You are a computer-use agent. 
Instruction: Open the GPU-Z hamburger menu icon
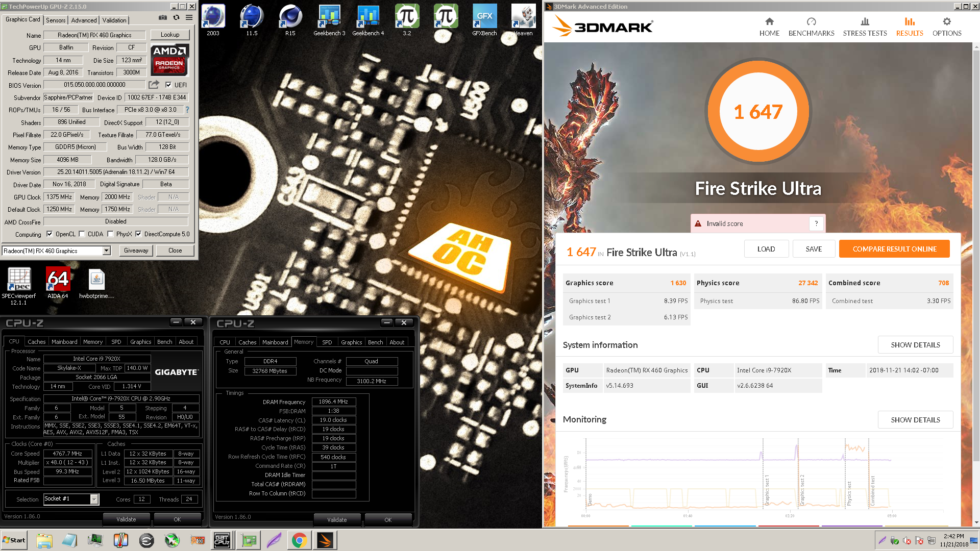pos(189,17)
